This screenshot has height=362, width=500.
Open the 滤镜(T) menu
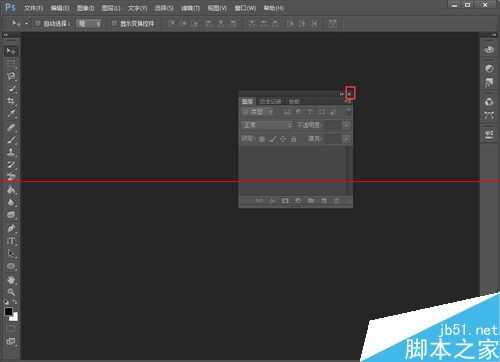coord(190,8)
